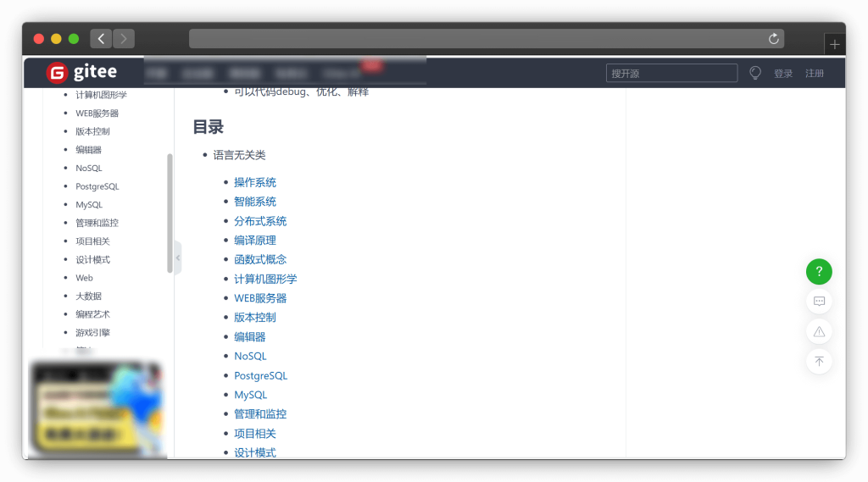Select 编辑器 in the sidebar

[88, 149]
